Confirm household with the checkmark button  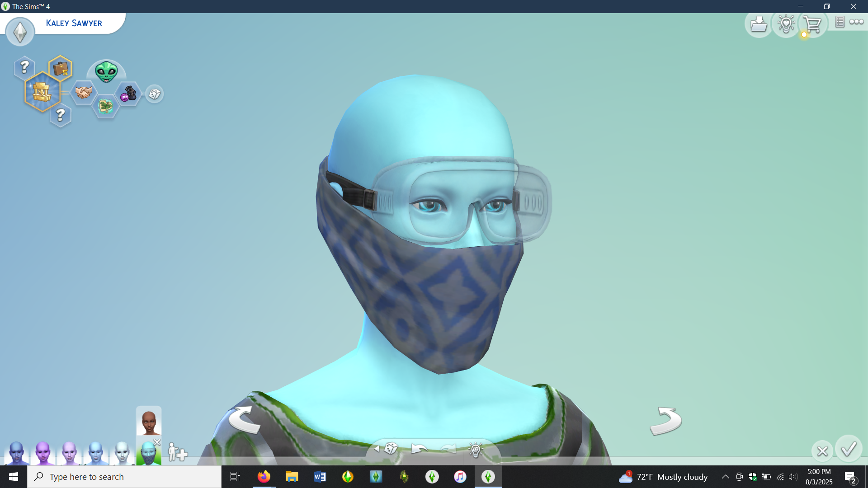849,448
